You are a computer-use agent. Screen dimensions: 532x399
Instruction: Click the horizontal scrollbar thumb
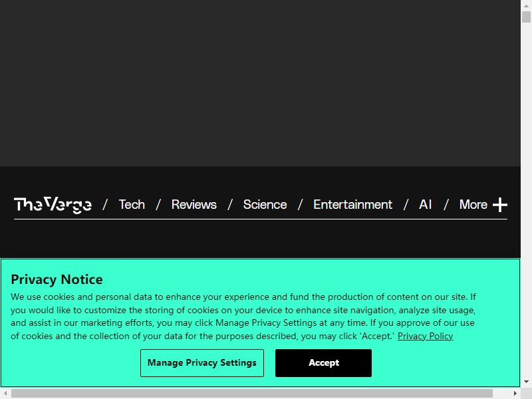click(x=252, y=393)
